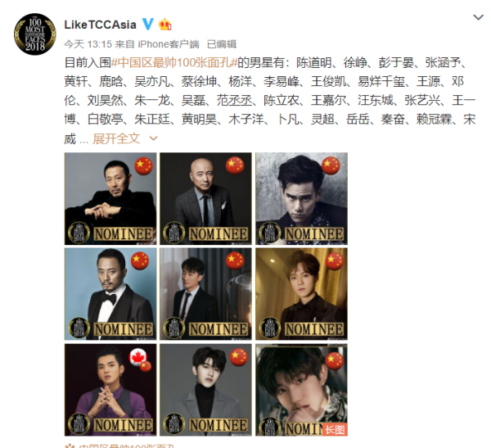Click the crown membership badge icon
This screenshot has width=491, height=448.
click(165, 25)
